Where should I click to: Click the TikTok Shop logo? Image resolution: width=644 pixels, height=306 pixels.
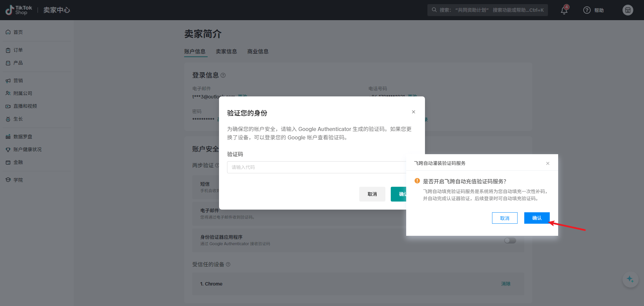[x=19, y=10]
